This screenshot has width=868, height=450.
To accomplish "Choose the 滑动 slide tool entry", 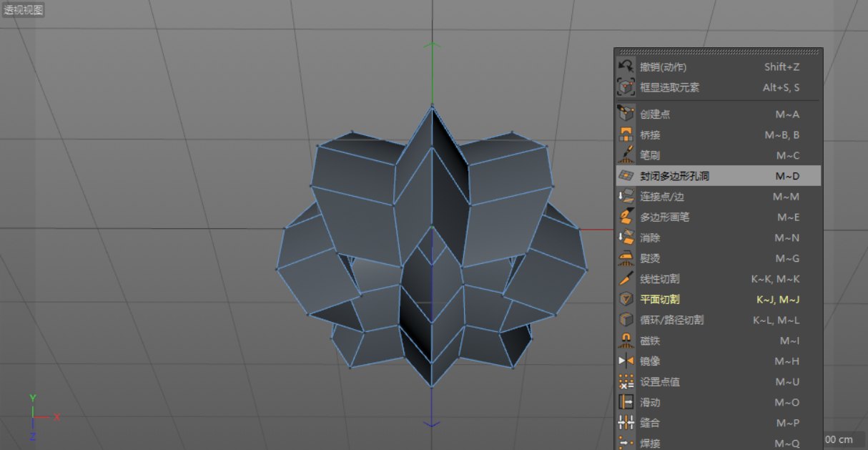I will click(650, 403).
